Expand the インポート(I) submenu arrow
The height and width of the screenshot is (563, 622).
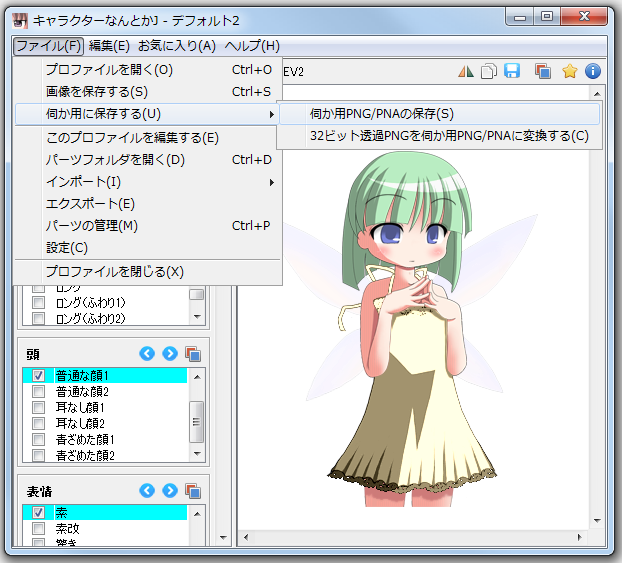point(272,182)
